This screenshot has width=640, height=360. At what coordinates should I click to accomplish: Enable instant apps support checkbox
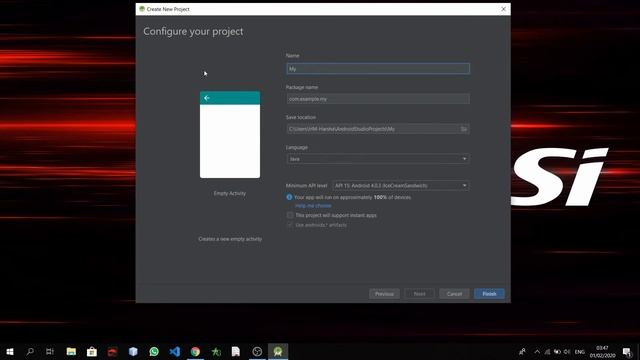[290, 215]
